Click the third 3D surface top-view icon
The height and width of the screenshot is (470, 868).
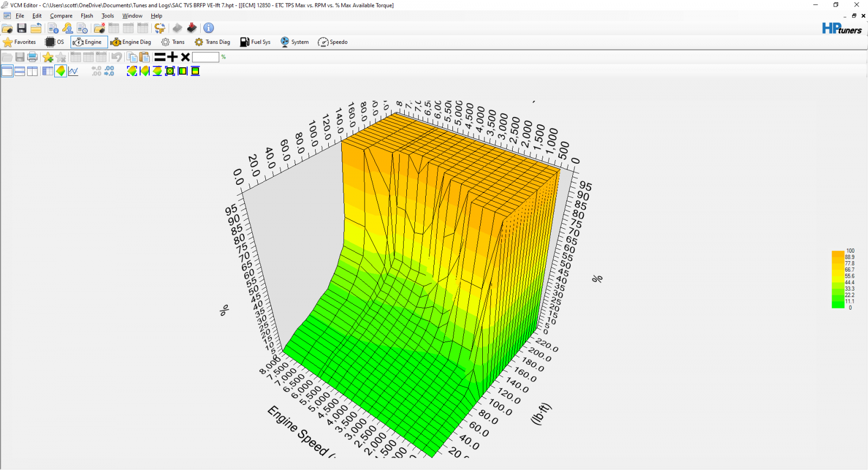pyautogui.click(x=157, y=71)
